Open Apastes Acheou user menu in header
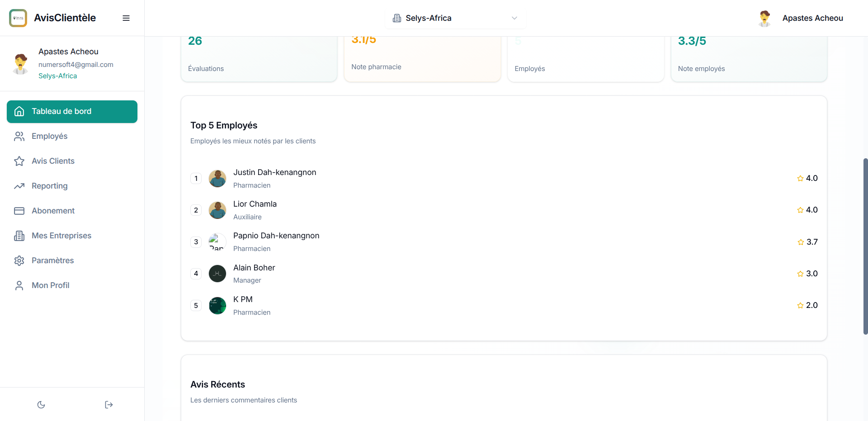The image size is (868, 421). (x=801, y=18)
